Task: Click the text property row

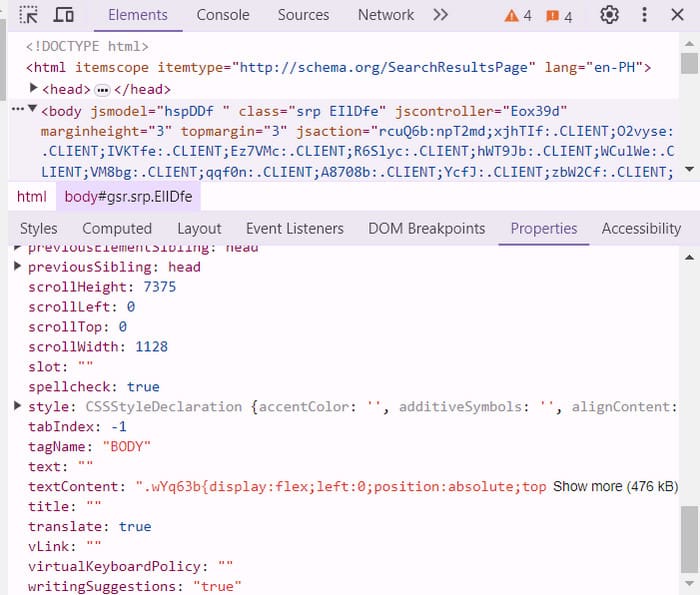Action: tap(61, 467)
